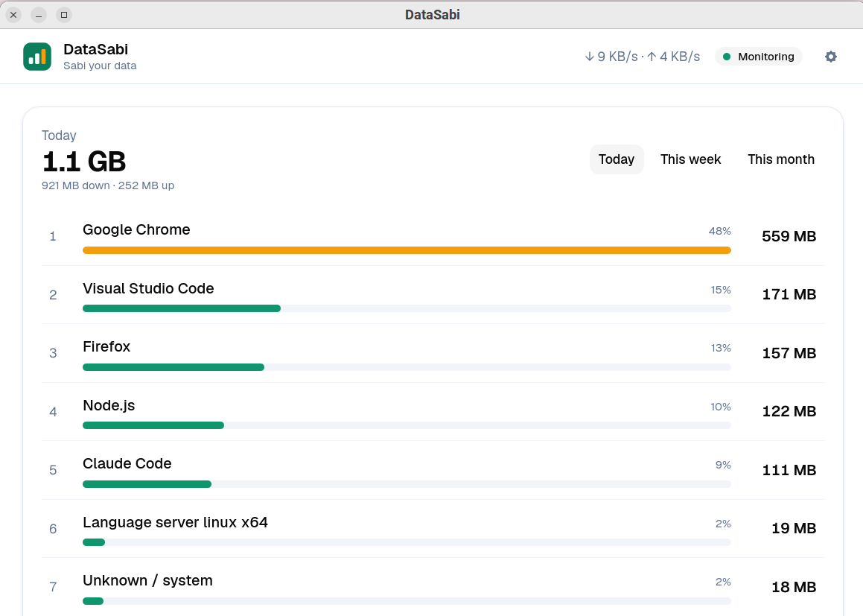Click the Today label above total
Image resolution: width=863 pixels, height=616 pixels.
click(59, 136)
